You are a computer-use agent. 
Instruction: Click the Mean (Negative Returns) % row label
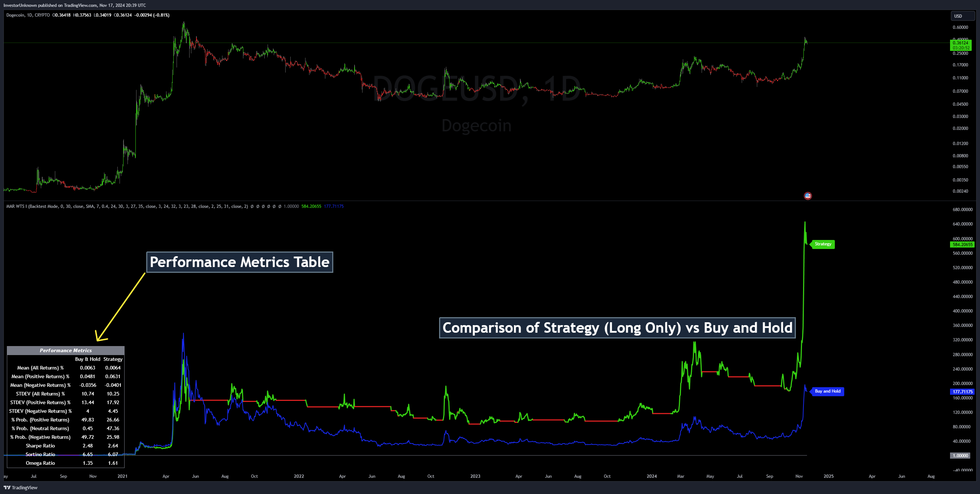tap(40, 385)
